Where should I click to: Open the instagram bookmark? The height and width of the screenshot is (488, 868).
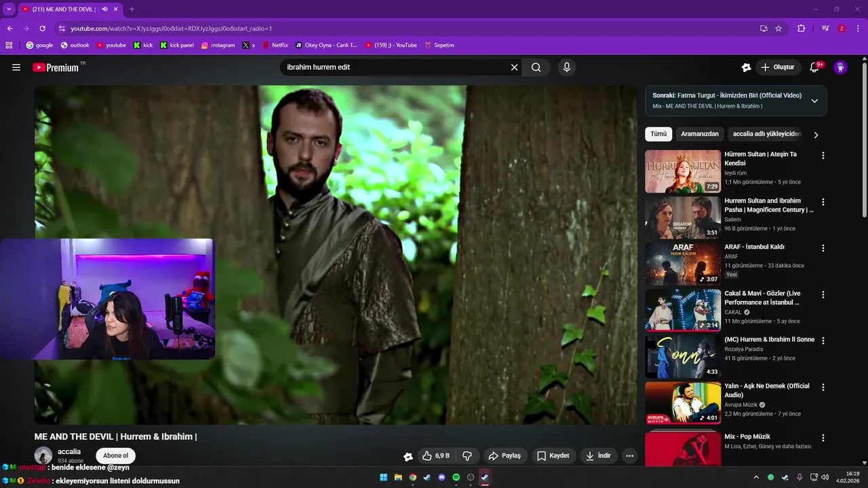coord(218,45)
